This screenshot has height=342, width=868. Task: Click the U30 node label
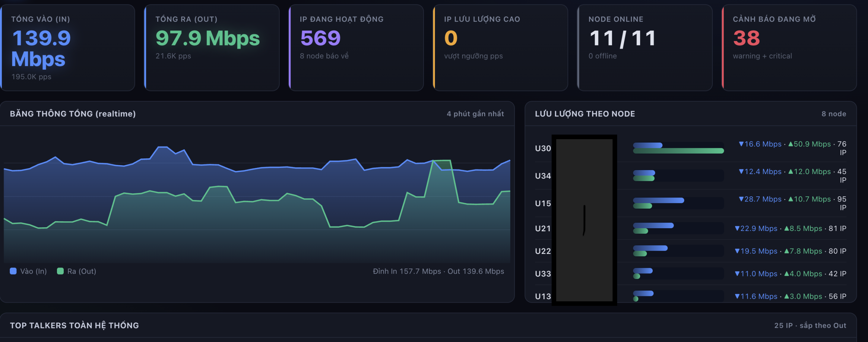pyautogui.click(x=543, y=148)
